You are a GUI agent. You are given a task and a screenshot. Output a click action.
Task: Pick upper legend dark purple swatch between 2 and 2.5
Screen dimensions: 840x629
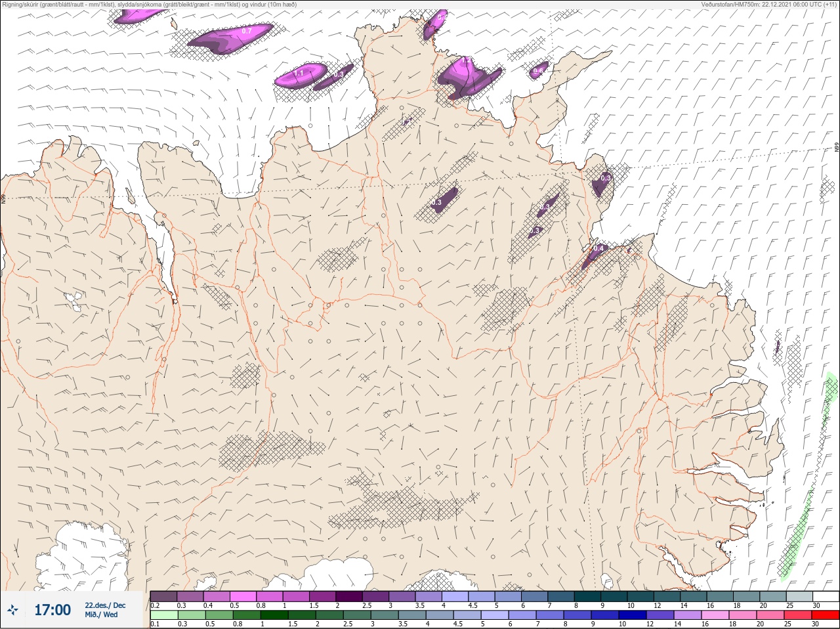click(x=350, y=596)
